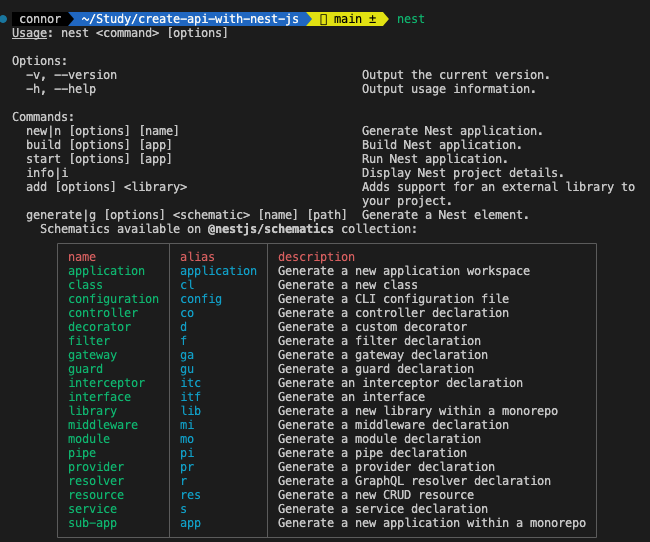Click 'guard' in the name column

[85, 369]
